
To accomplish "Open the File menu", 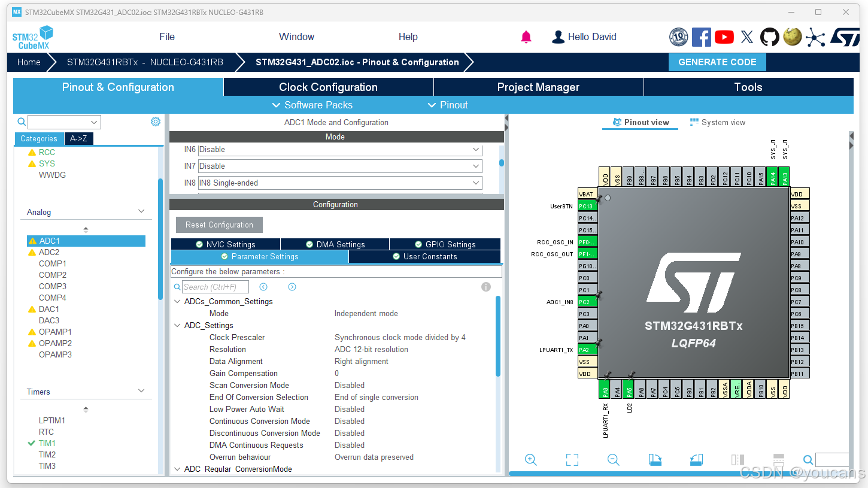I will click(x=167, y=37).
